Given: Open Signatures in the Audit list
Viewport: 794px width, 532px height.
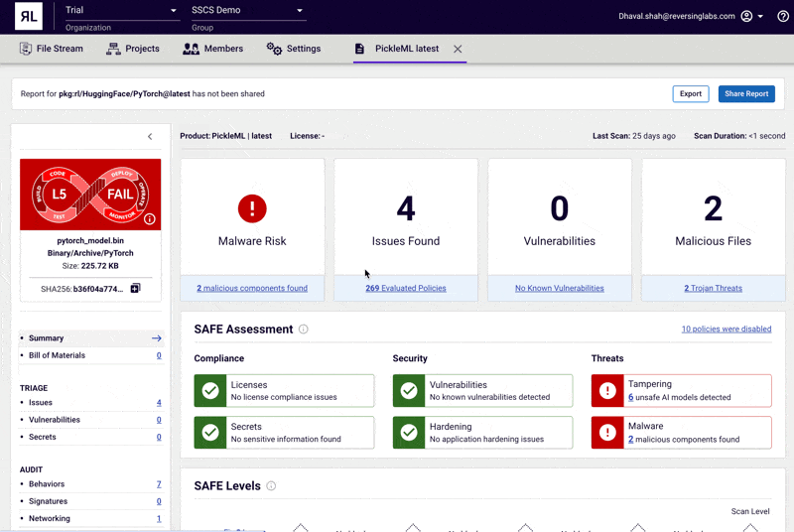Looking at the screenshot, I should coord(91,501).
